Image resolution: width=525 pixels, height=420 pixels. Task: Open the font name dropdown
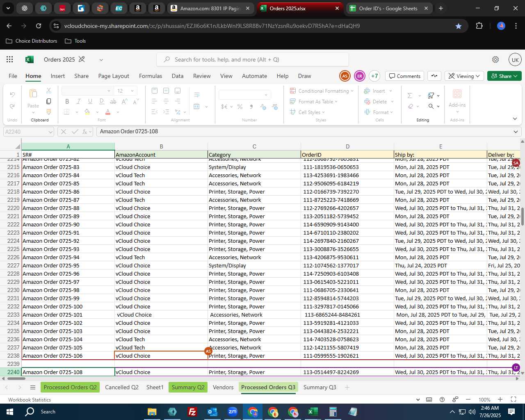(x=109, y=91)
